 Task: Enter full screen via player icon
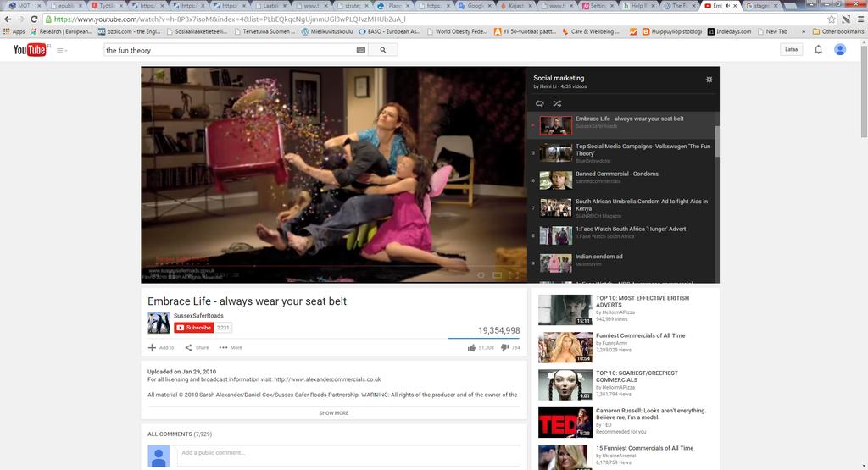(x=514, y=275)
